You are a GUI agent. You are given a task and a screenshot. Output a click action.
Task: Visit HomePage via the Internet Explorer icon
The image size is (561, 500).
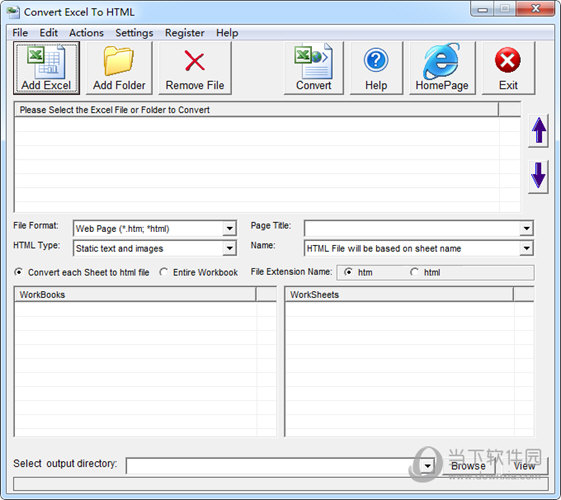pyautogui.click(x=441, y=61)
